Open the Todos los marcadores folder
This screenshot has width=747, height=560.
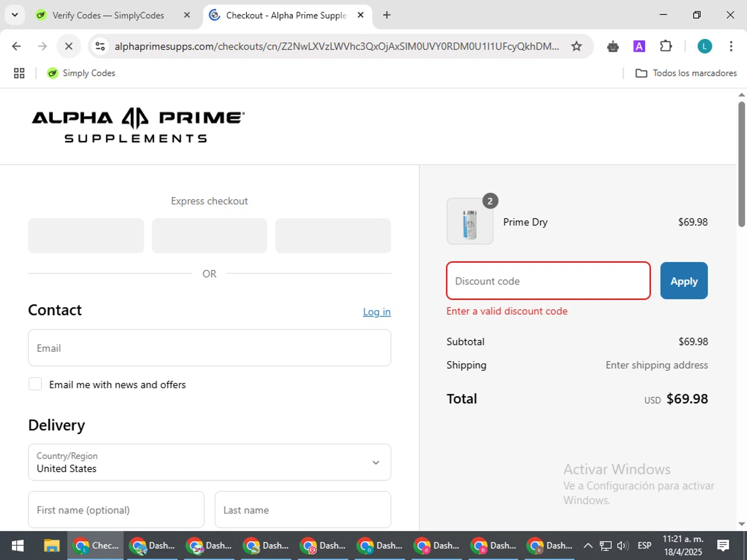(x=686, y=73)
